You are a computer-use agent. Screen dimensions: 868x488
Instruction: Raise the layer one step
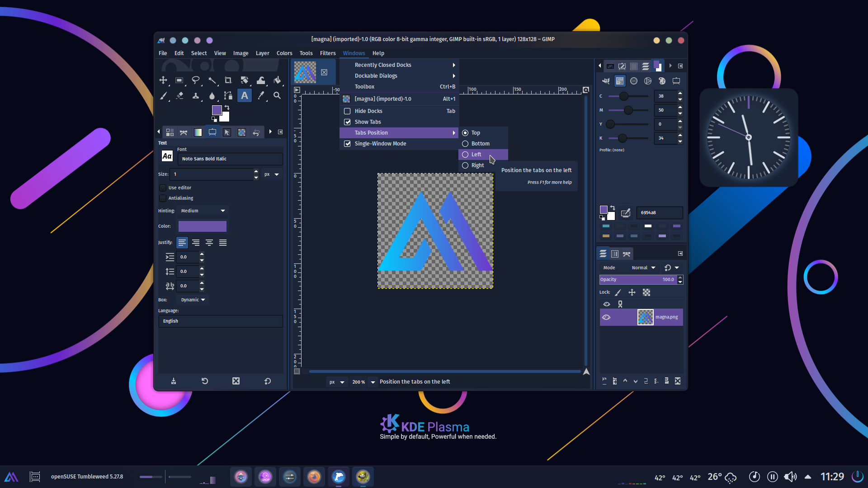625,381
